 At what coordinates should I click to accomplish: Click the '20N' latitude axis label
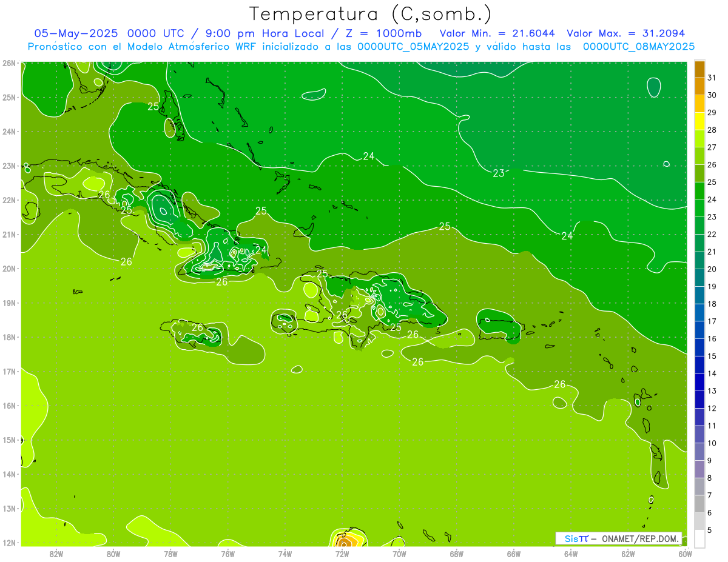pyautogui.click(x=9, y=269)
